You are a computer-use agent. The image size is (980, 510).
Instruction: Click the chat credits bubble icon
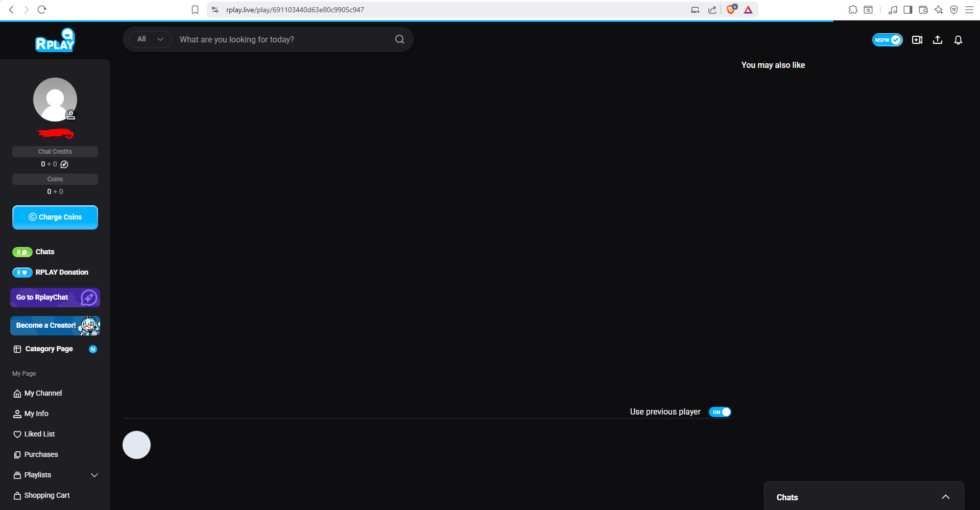point(64,164)
